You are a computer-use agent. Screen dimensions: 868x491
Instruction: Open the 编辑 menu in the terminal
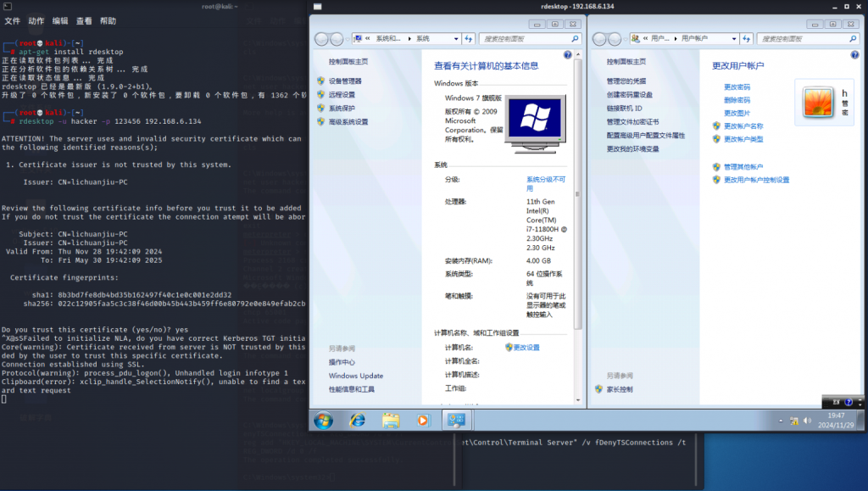pyautogui.click(x=60, y=21)
